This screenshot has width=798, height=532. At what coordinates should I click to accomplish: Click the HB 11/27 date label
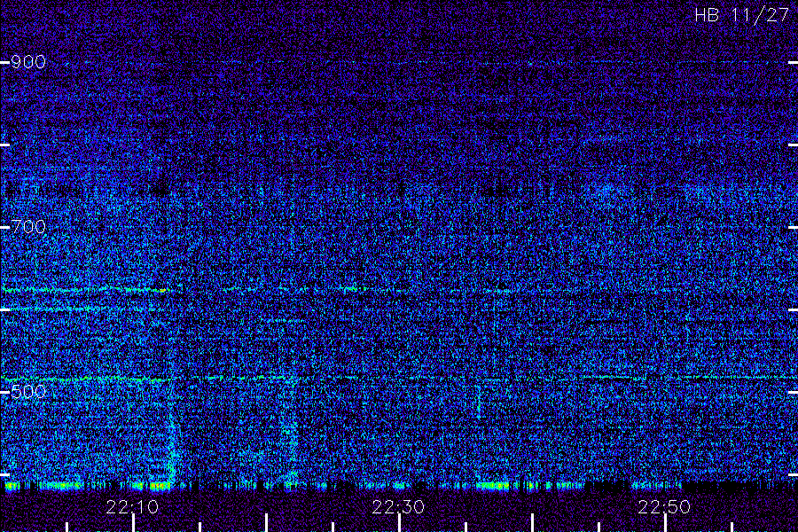point(742,15)
